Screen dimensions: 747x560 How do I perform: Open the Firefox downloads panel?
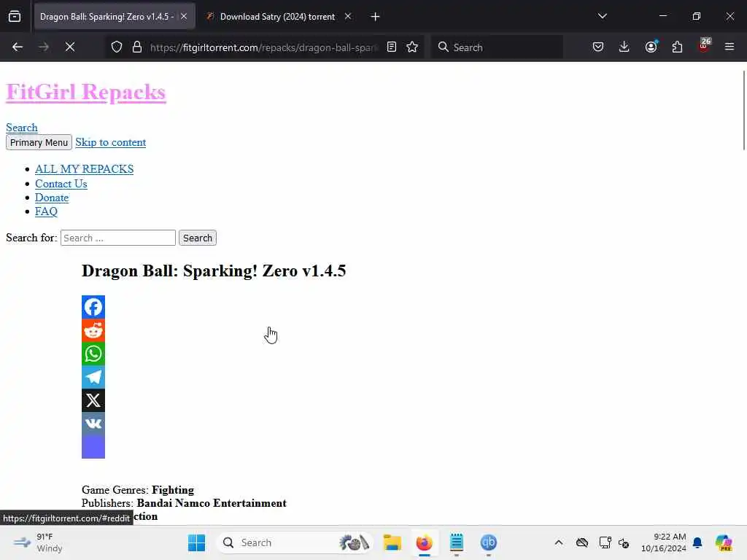(624, 47)
